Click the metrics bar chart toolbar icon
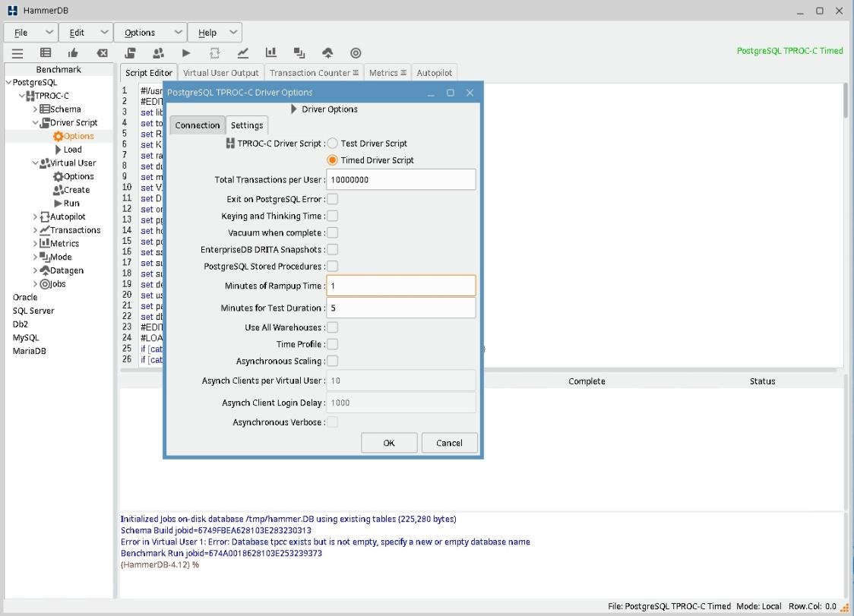Screen dimensions: 854x616 270,53
